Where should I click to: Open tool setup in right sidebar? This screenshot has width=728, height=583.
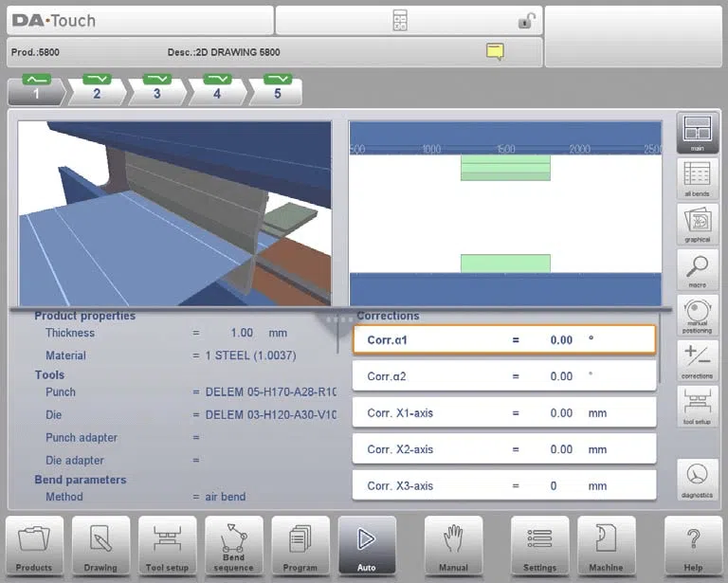click(x=698, y=407)
